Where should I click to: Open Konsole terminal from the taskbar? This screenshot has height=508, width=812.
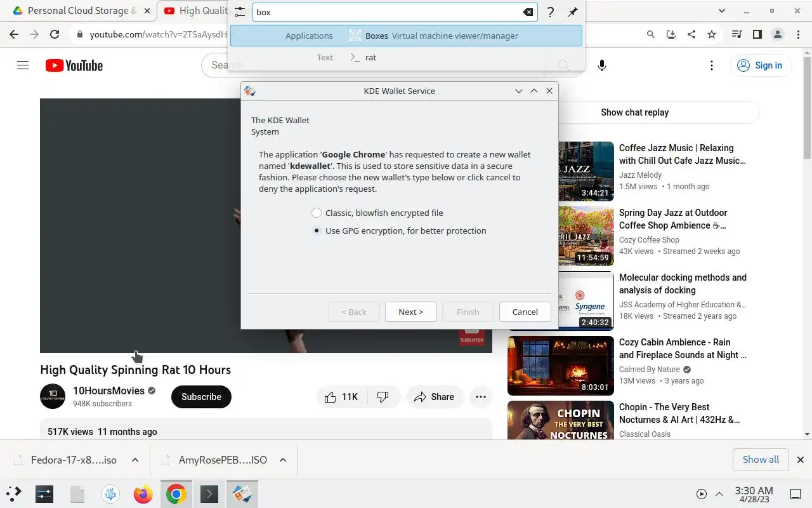pos(209,493)
